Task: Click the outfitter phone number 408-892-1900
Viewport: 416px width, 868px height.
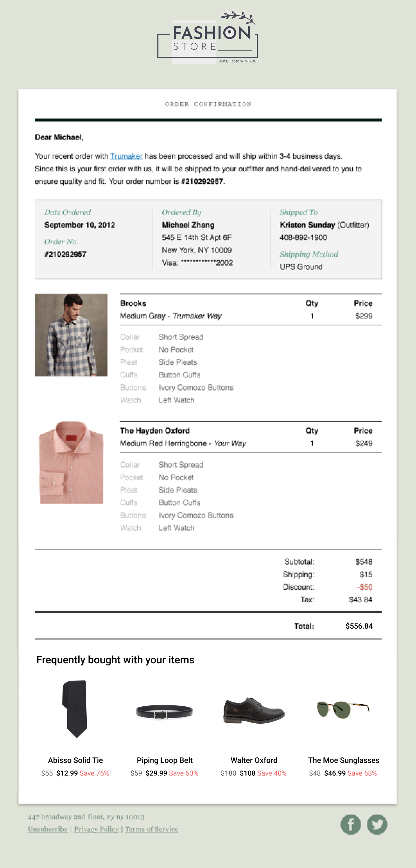Action: tap(303, 238)
